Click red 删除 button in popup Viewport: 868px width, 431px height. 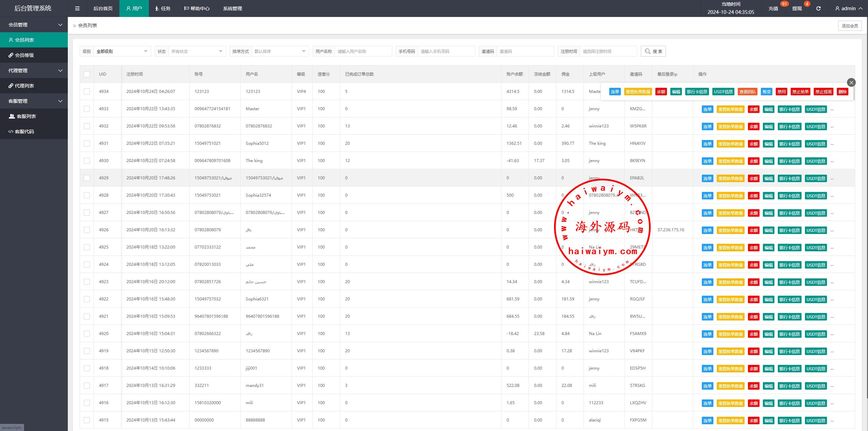(x=842, y=92)
